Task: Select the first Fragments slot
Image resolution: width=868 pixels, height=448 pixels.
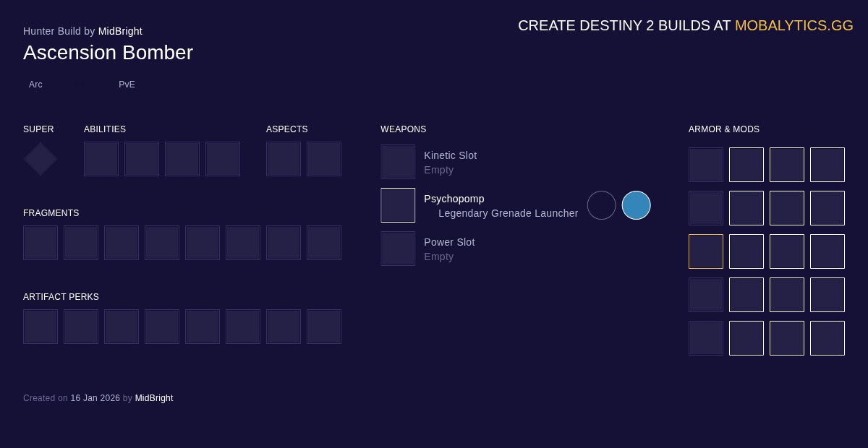Action: (41, 243)
